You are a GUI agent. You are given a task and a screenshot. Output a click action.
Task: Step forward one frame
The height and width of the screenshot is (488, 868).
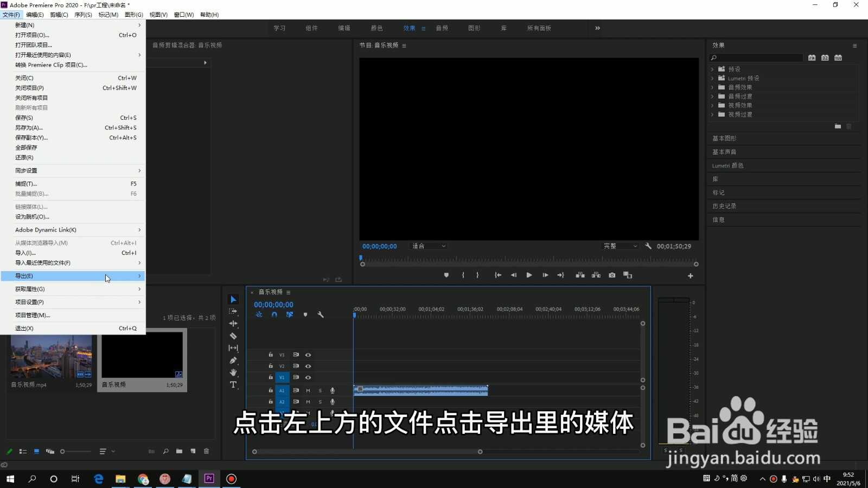coord(545,275)
